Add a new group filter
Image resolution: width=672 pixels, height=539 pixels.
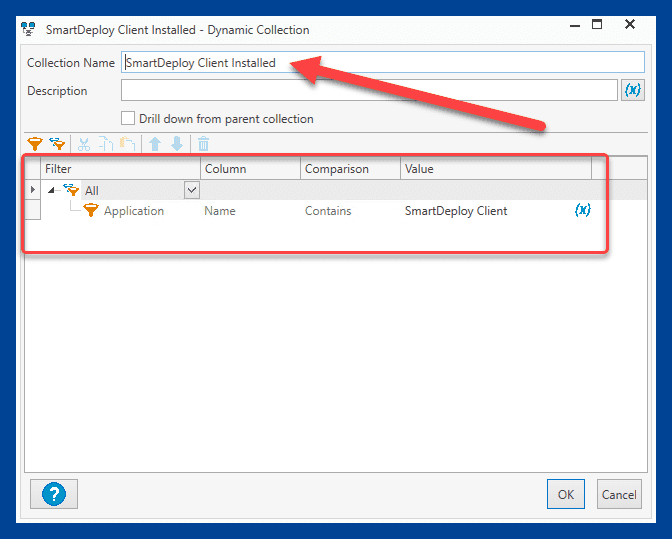pos(57,144)
